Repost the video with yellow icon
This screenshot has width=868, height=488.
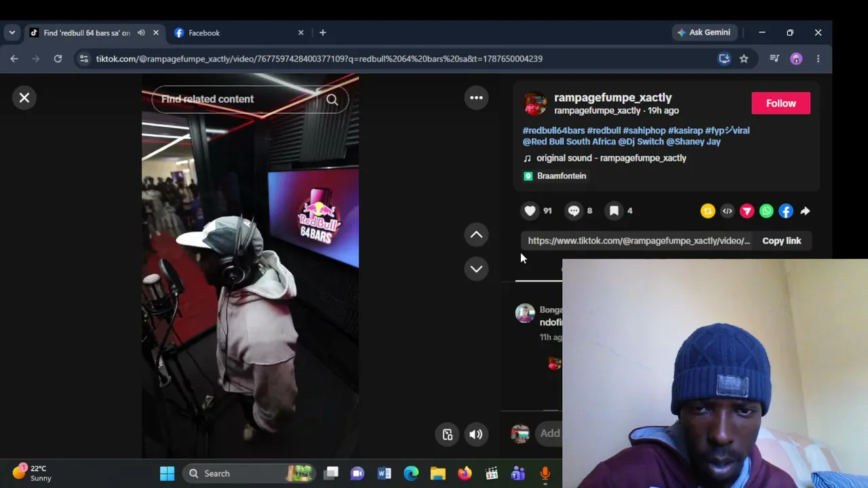click(708, 211)
